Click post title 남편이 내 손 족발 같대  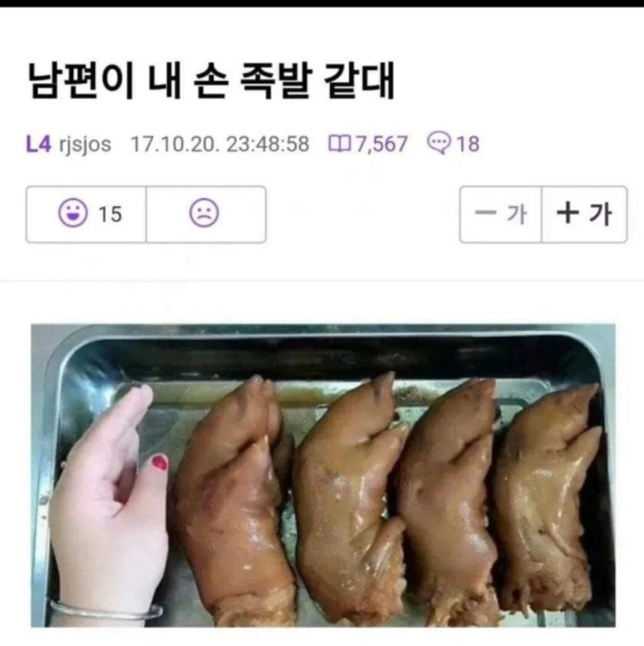(211, 81)
